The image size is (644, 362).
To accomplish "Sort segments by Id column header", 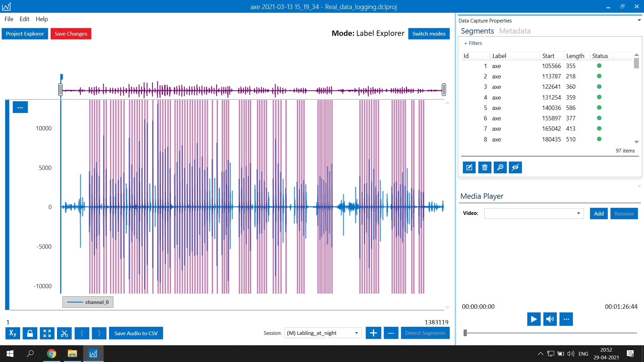I will click(x=476, y=56).
